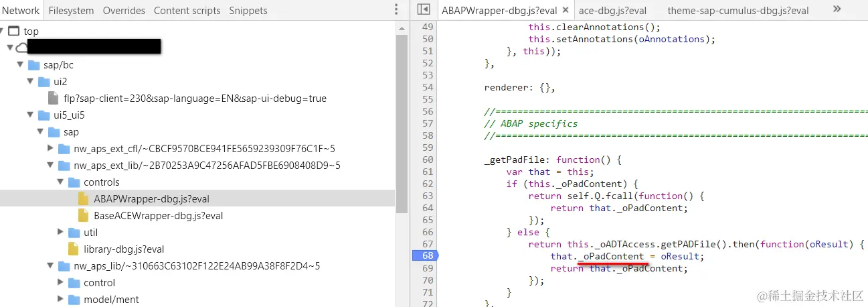Switch to ace-dbg.js?eval editor tab
The height and width of the screenshot is (307, 868).
click(x=612, y=10)
